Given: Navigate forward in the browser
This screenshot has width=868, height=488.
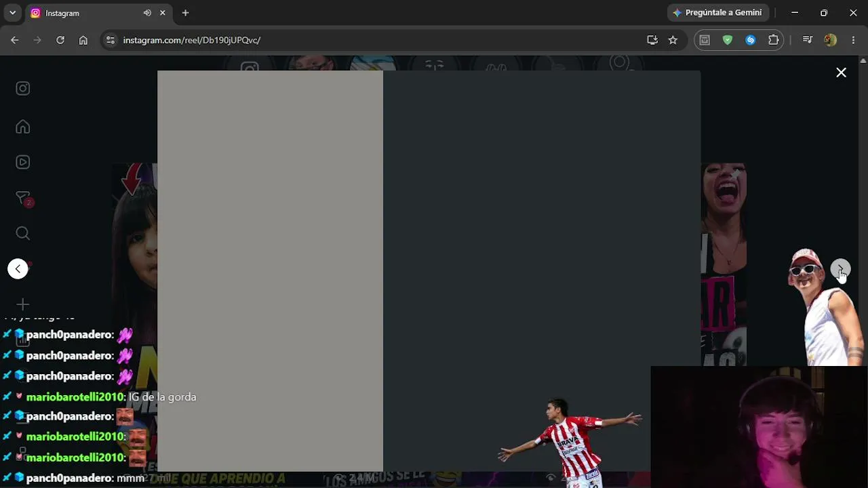Looking at the screenshot, I should click(x=37, y=40).
